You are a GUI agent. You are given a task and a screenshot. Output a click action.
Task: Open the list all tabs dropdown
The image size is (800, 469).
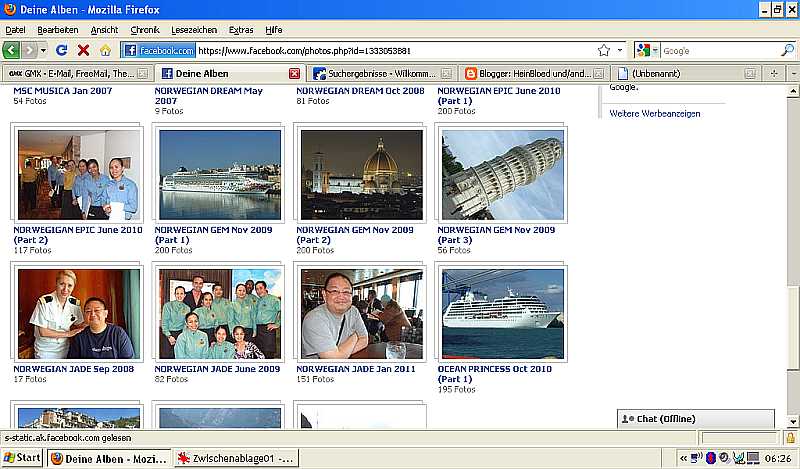coord(793,73)
